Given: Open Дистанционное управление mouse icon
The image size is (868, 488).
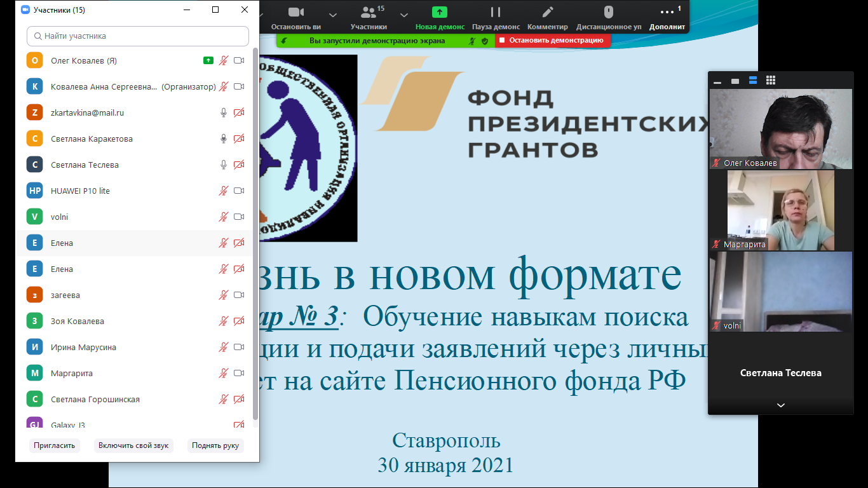Looking at the screenshot, I should click(x=608, y=12).
